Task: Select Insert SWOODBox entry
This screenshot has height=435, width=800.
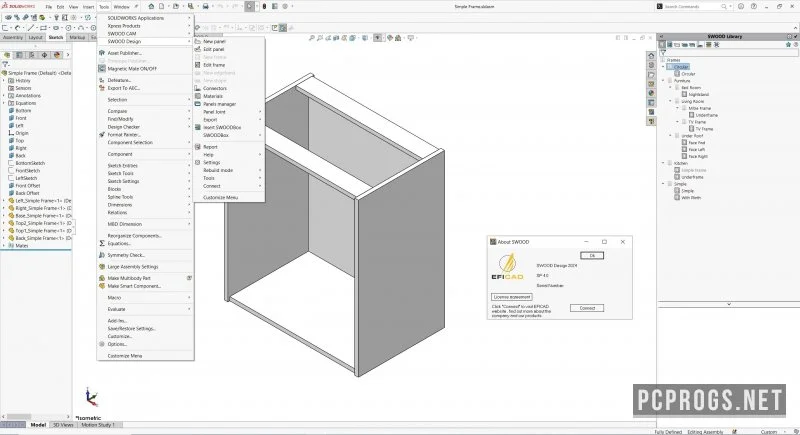Action: tap(222, 127)
